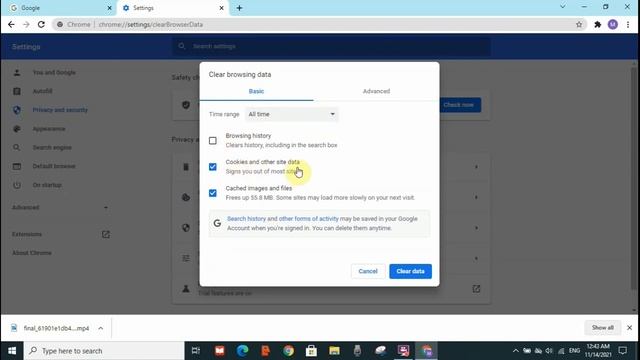Uncheck Cookies and other site data
This screenshot has height=360, width=640.
213,167
